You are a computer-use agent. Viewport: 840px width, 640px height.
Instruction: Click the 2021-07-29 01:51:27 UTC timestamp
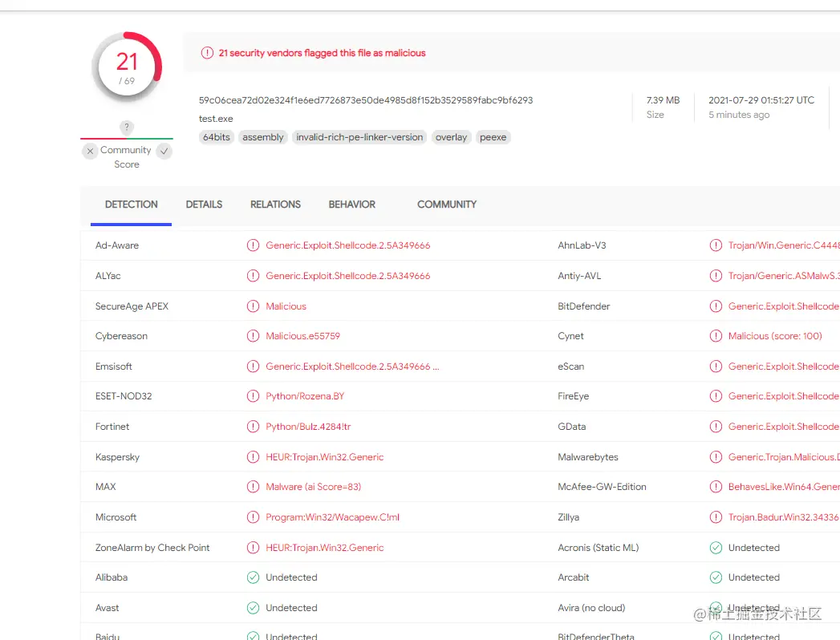click(761, 100)
